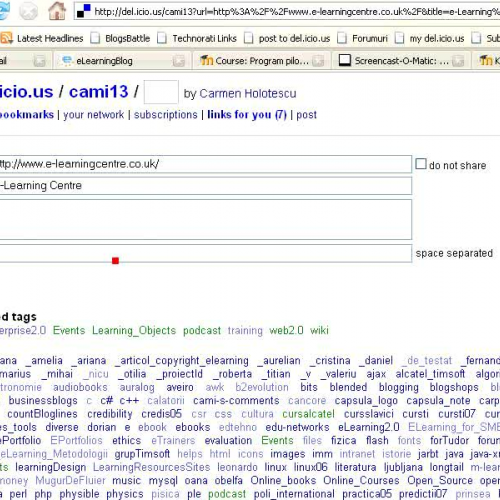Open the my del.icio.us bookmark
The height and width of the screenshot is (500, 500).
point(437,39)
